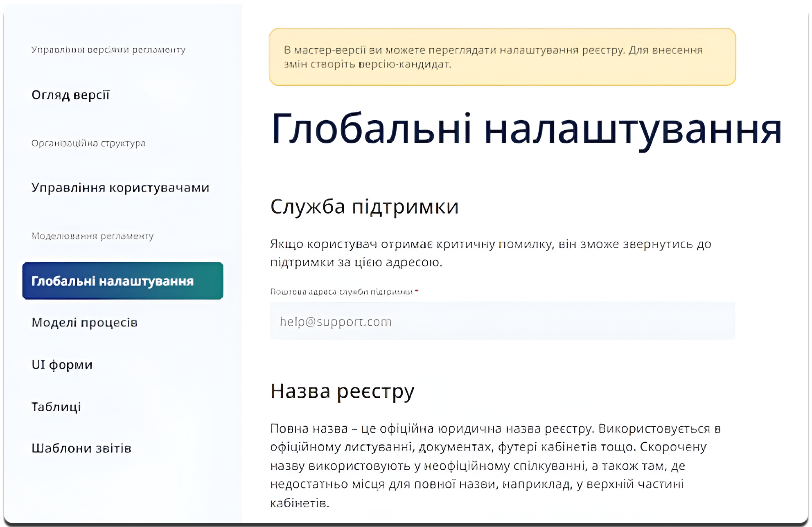
Task: Click the Моделювання регламенту group label
Action: (x=92, y=236)
